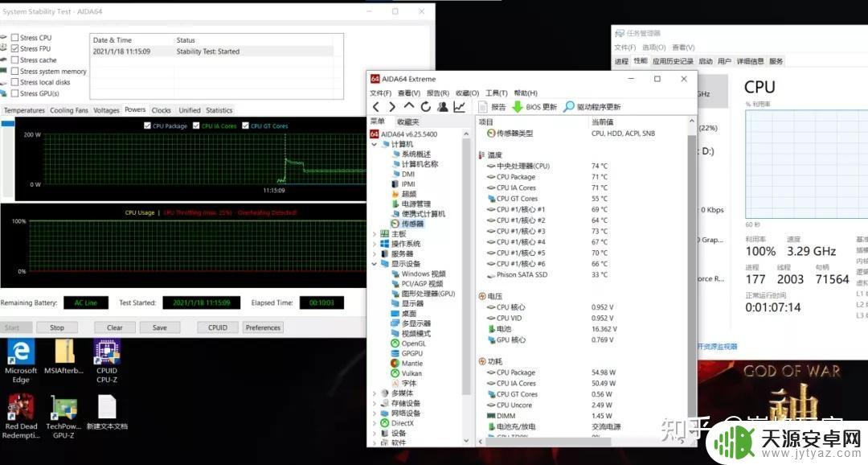The width and height of the screenshot is (868, 465).
Task: Select Red Dead Redemption desktop shortcut
Action: tap(21, 417)
